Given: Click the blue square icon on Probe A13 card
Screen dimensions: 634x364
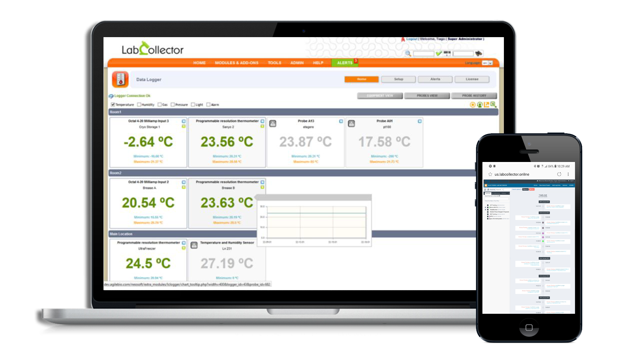Looking at the screenshot, I should click(341, 121).
